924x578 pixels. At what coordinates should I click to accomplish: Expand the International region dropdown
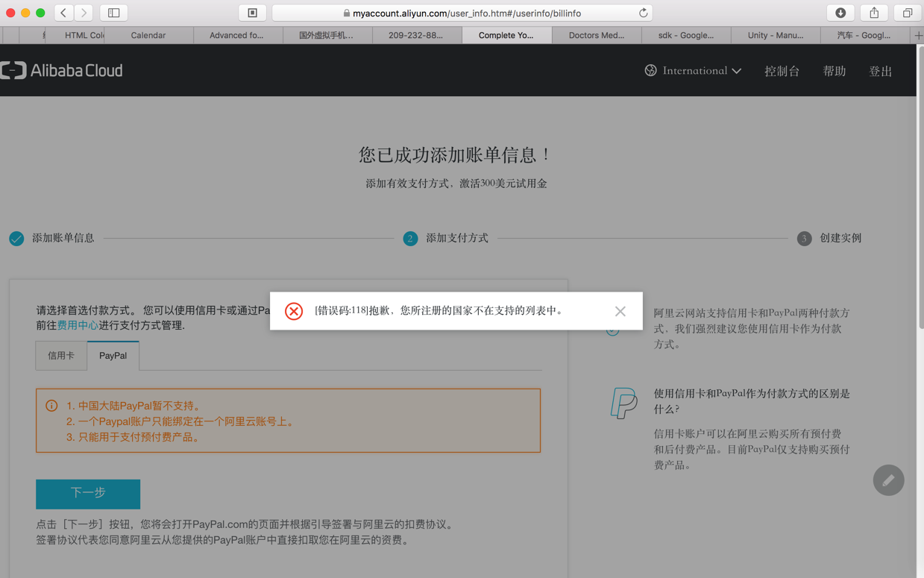(693, 71)
